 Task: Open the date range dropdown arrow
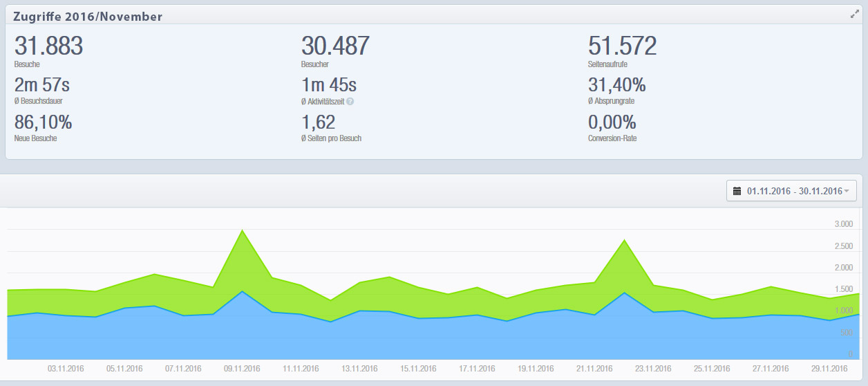point(847,191)
